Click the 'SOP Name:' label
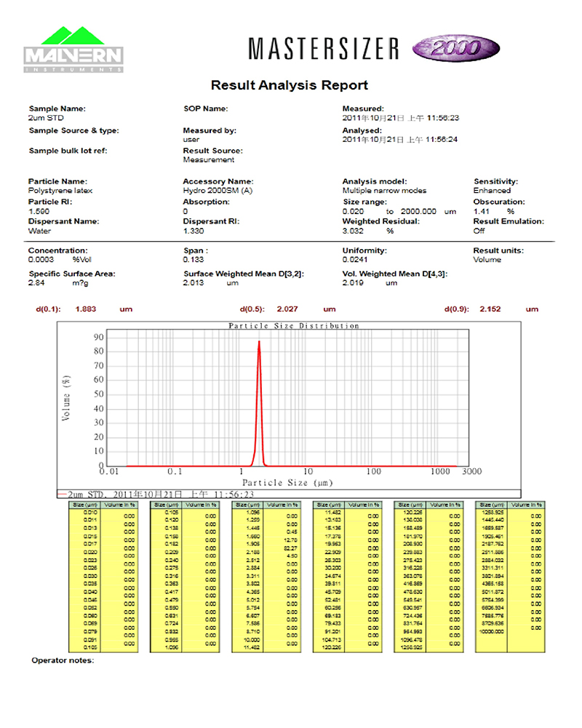This screenshot has height=728, width=582. [x=206, y=108]
